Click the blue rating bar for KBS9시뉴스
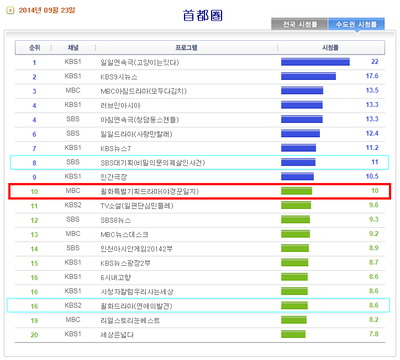This screenshot has height=360, width=400. pos(308,76)
